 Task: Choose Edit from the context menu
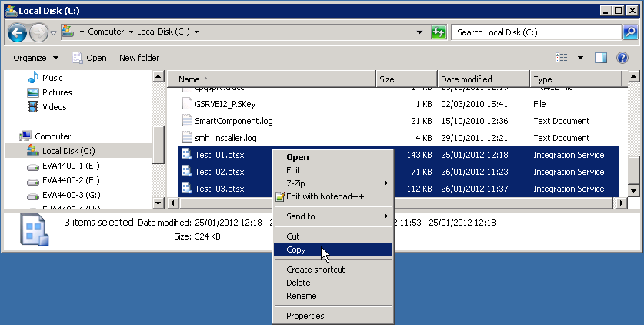tap(333, 170)
